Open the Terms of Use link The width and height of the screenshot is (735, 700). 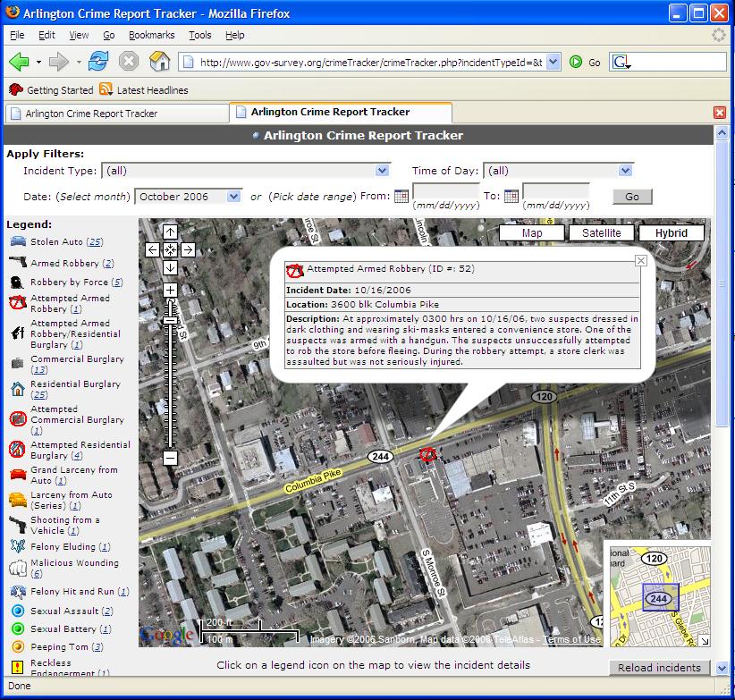pos(571,639)
